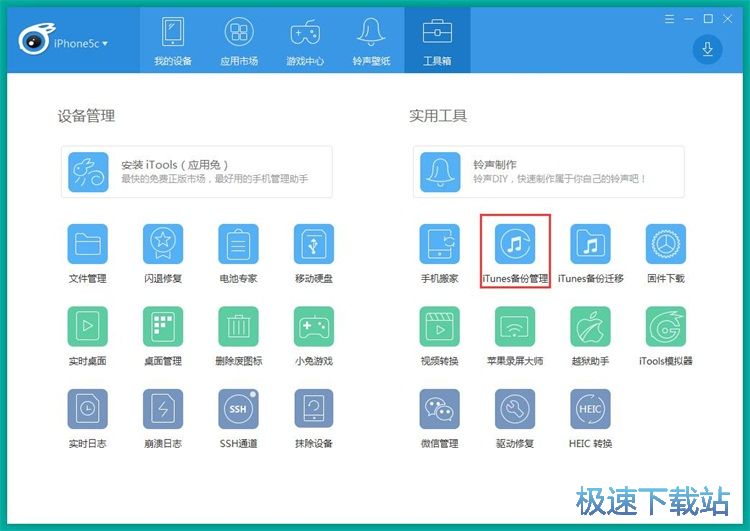Maximize the iTools window
Screen dimensions: 750x531
[x=708, y=19]
